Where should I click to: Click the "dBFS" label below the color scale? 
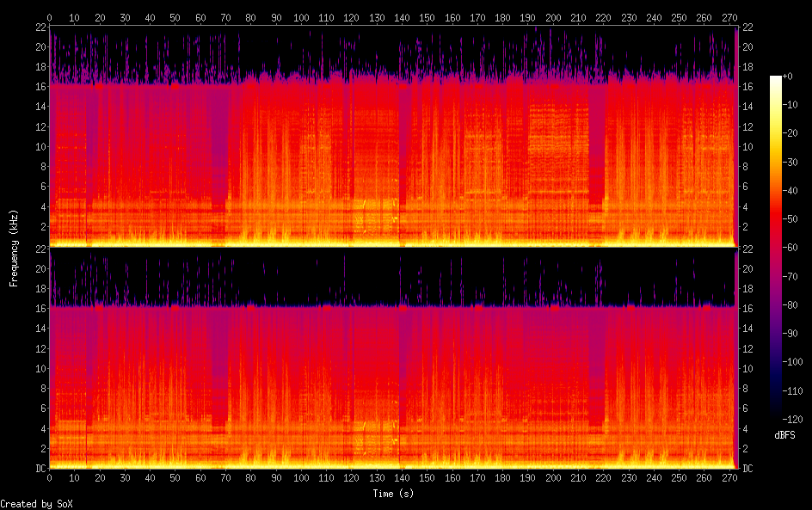[784, 436]
